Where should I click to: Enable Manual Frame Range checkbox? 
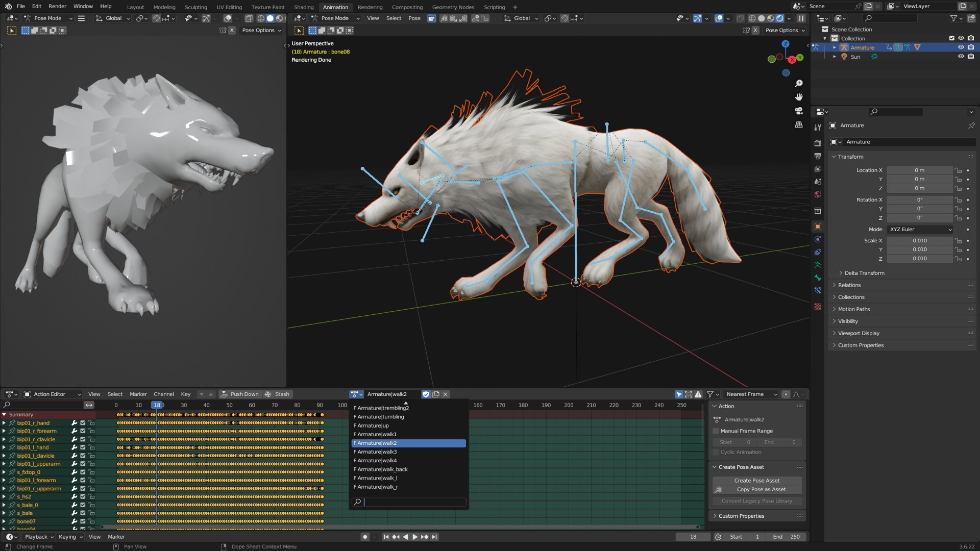click(716, 431)
